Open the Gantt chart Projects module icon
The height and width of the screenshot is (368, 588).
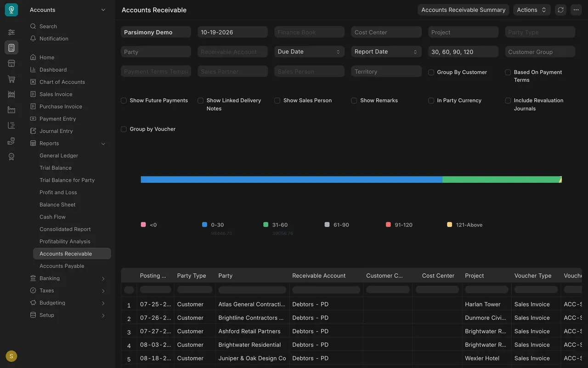coord(11,126)
